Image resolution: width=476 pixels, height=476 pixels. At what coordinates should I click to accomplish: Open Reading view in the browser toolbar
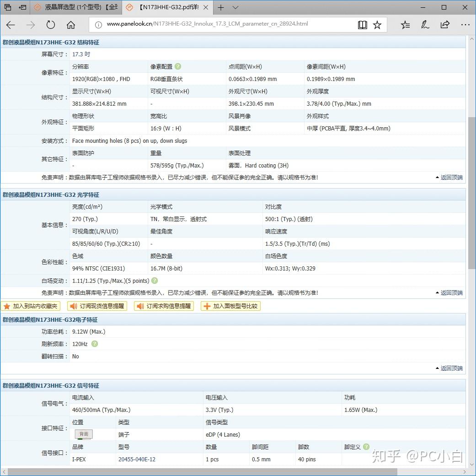tap(362, 25)
